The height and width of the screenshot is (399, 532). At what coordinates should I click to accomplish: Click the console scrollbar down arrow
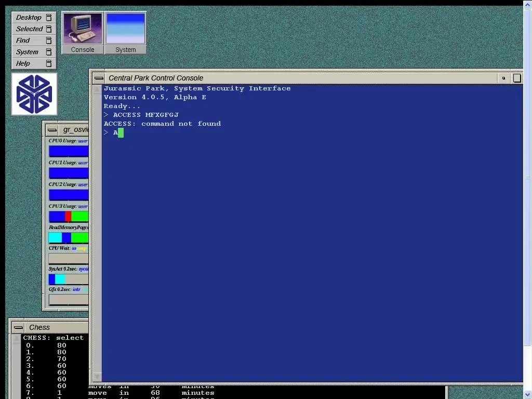pyautogui.click(x=97, y=376)
